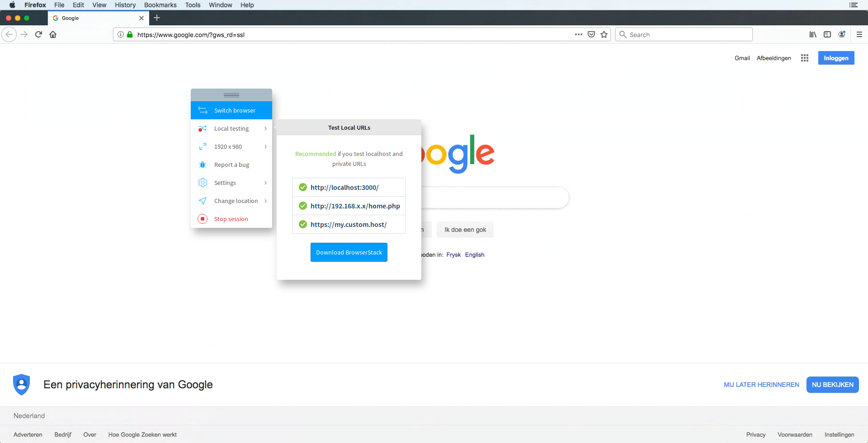868x443 pixels.
Task: Open the Google apps grid
Action: (805, 58)
